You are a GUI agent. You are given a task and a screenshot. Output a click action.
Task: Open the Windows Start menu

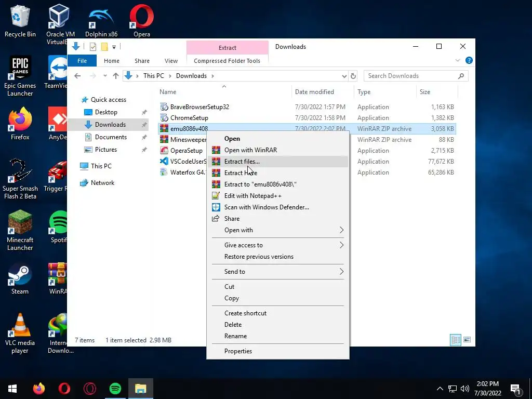12,389
